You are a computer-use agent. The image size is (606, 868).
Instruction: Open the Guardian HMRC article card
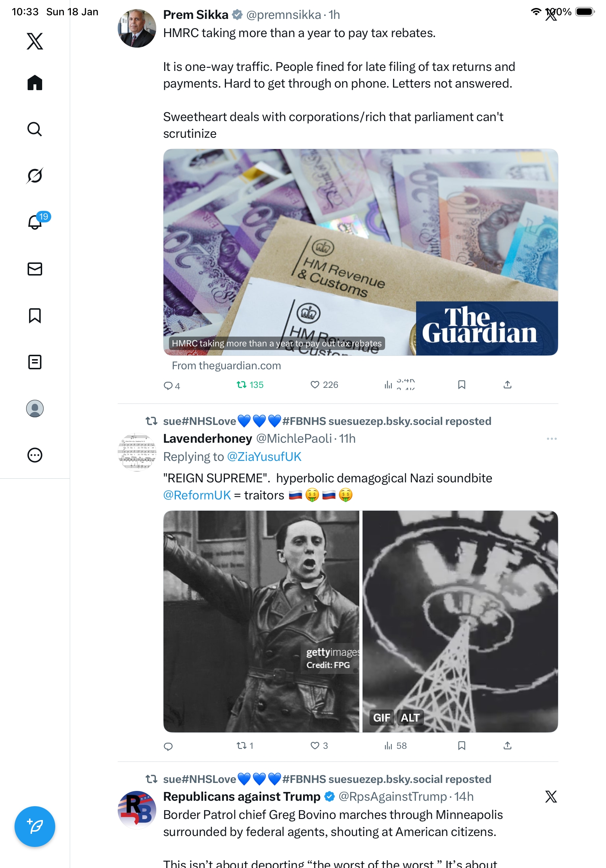coord(360,252)
